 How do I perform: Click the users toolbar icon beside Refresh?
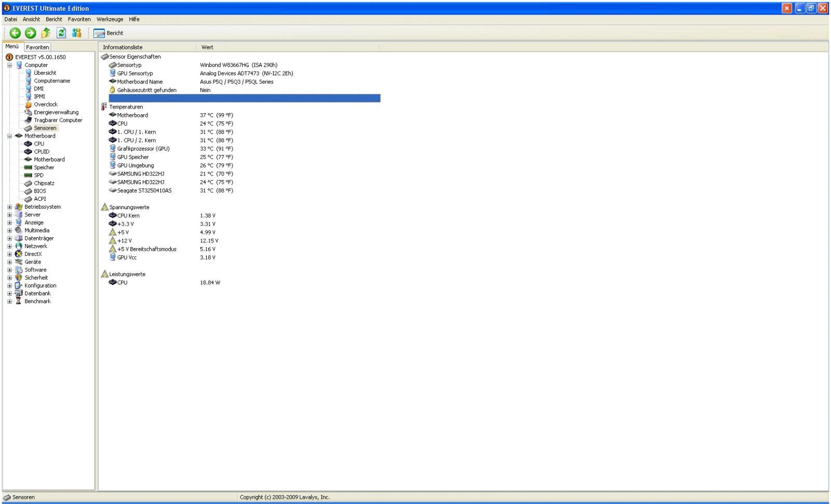[x=77, y=33]
